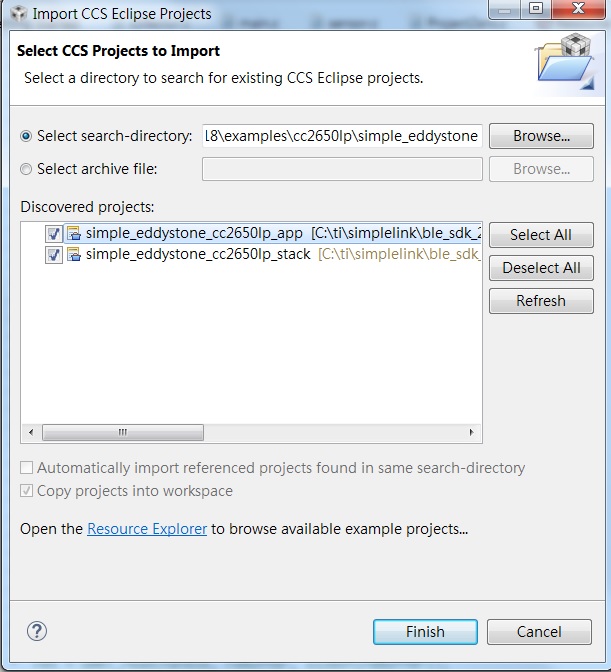Click the import folder banner icon
The height and width of the screenshot is (672, 611).
pos(565,59)
